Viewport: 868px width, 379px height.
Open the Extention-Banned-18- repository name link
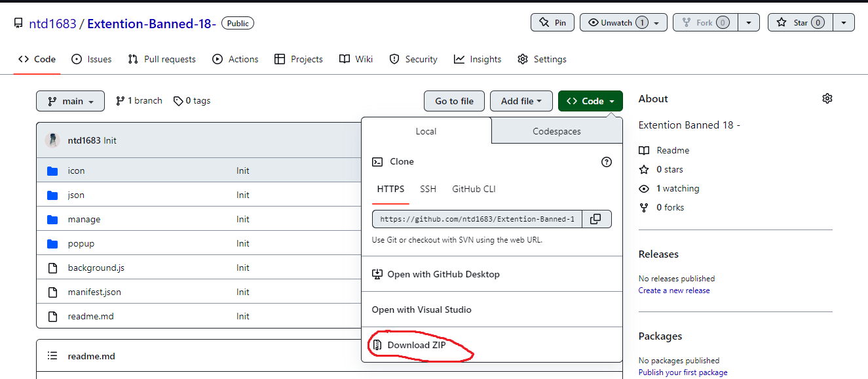[x=151, y=24]
